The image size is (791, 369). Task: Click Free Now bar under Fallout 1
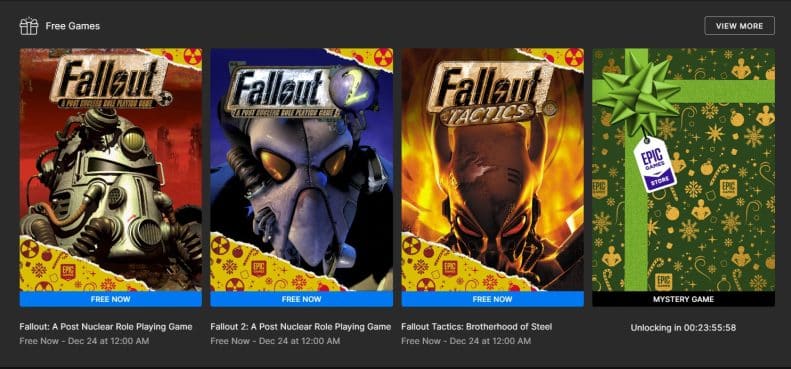click(x=110, y=299)
